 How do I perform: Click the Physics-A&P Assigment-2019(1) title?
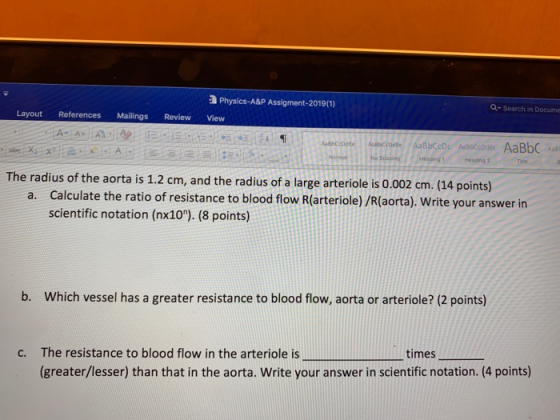(277, 102)
